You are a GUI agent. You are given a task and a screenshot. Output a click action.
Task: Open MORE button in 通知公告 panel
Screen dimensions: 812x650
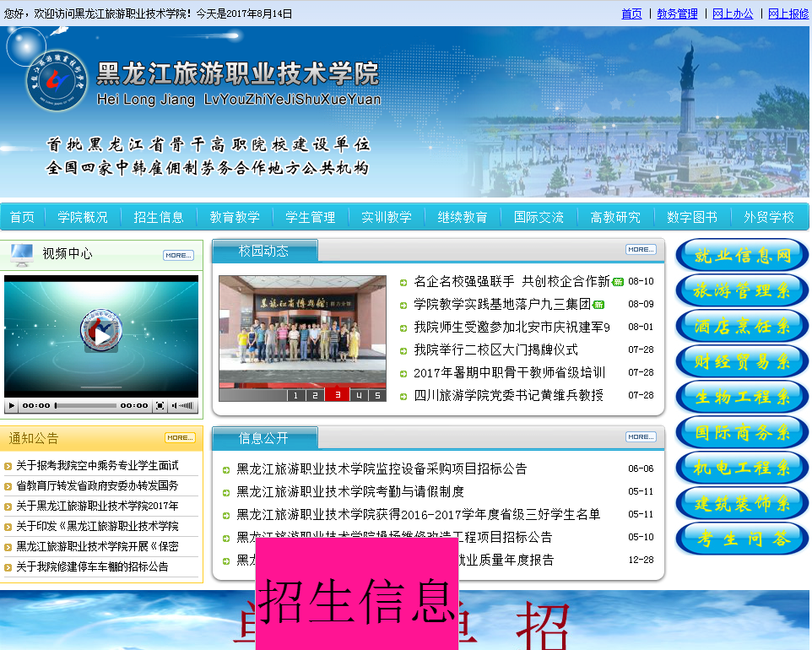point(180,437)
